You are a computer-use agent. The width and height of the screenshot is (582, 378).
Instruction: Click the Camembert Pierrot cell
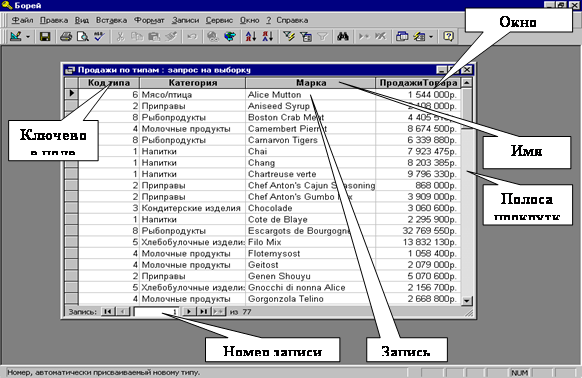click(x=310, y=128)
